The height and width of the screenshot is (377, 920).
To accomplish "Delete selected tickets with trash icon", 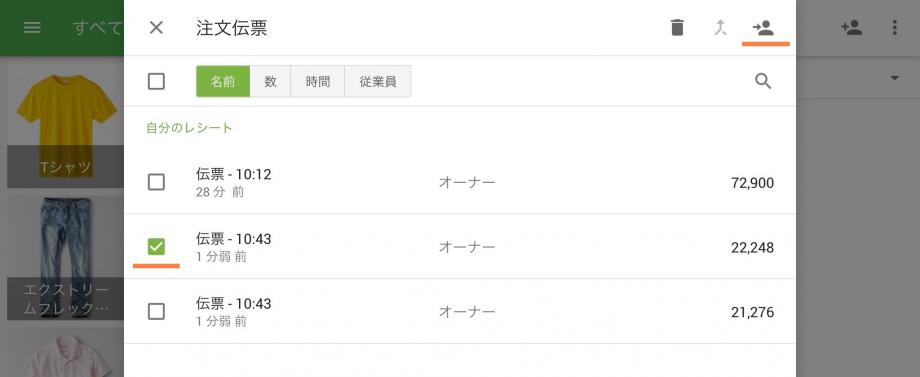I will tap(677, 28).
